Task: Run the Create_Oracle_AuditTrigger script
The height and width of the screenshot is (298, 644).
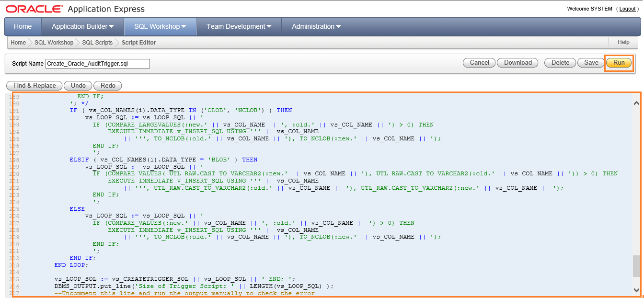Action: (619, 63)
